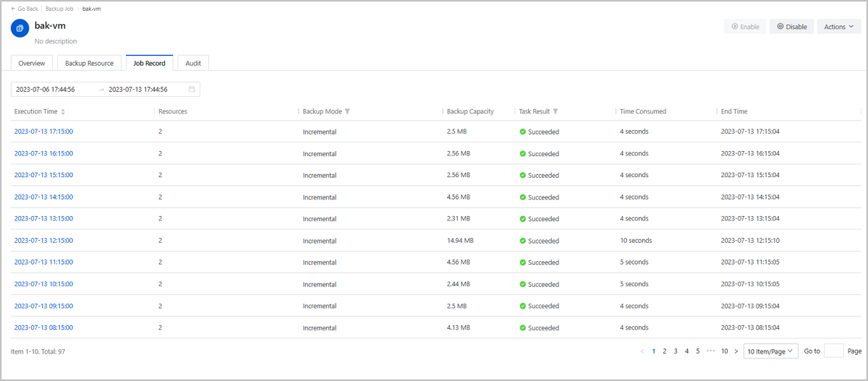Viewport: 868px width, 381px height.
Task: Open record 2023-07-13 12:15:00
Action: click(x=43, y=240)
